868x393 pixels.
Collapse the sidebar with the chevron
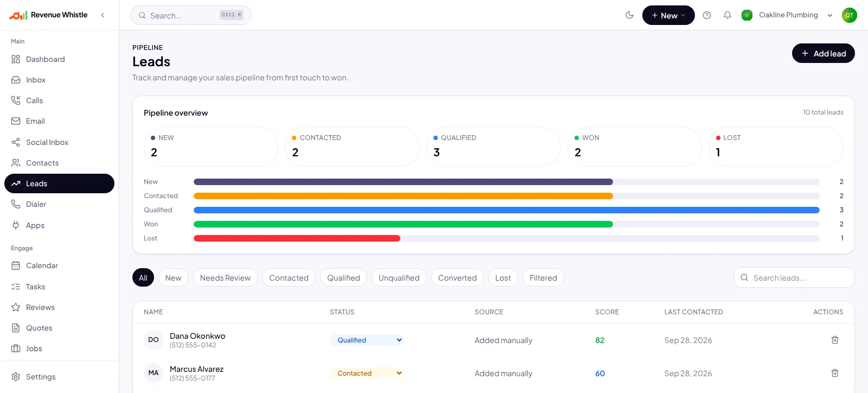[x=103, y=15]
